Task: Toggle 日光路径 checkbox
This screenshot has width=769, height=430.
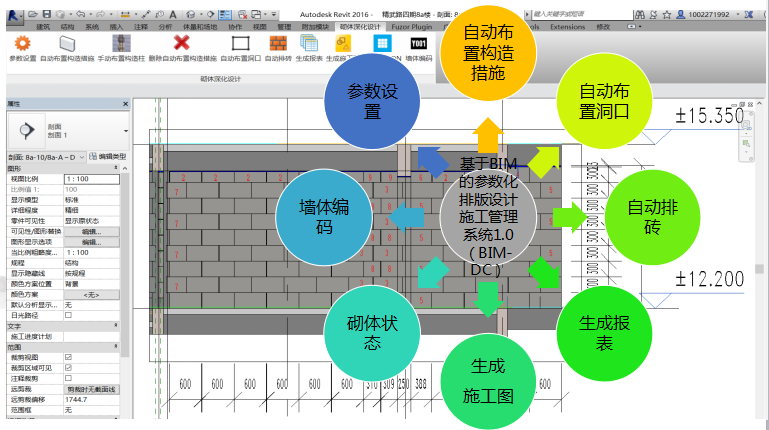Action: point(68,315)
